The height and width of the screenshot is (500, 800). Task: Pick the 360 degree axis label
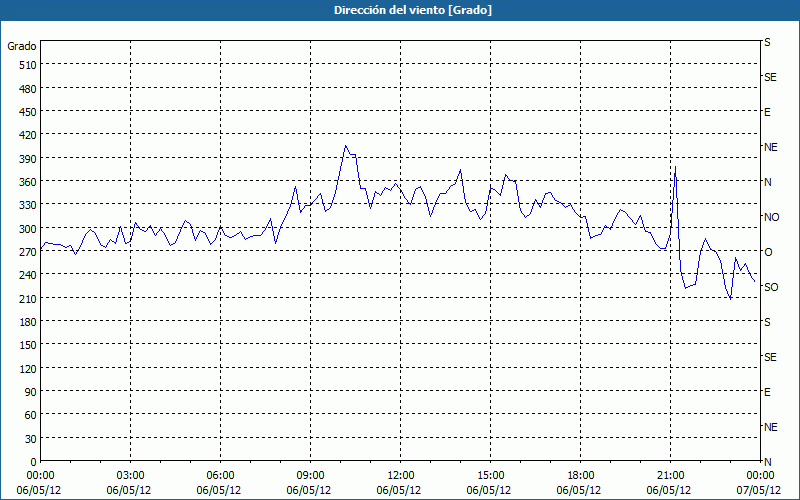(x=28, y=182)
